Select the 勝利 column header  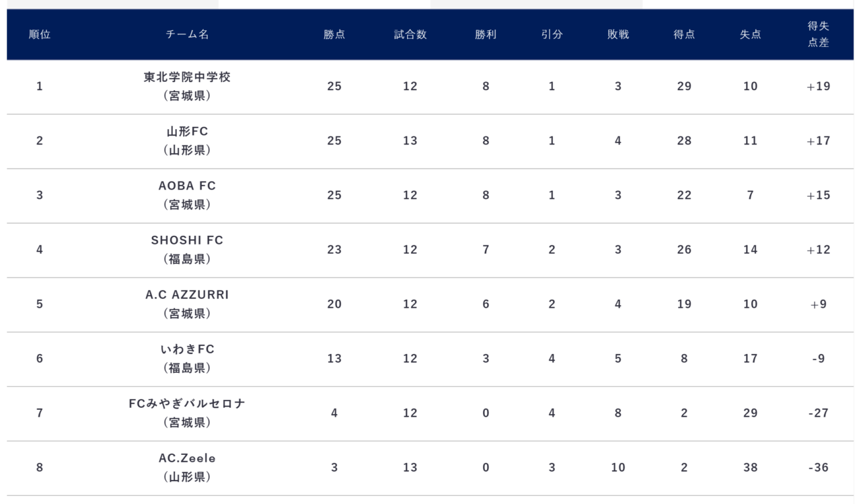(x=486, y=35)
